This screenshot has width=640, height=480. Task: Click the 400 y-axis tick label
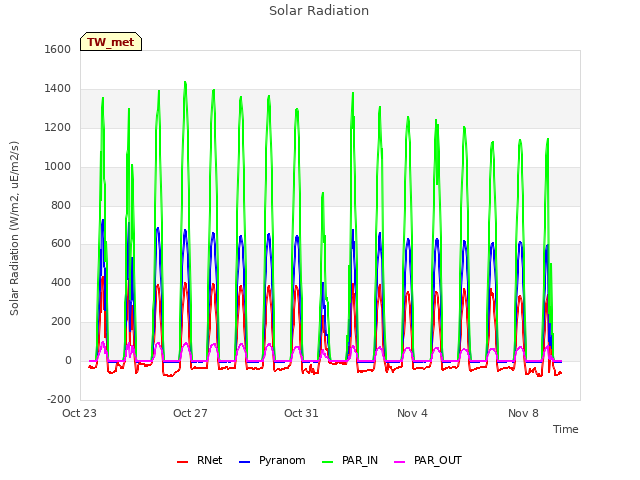[x=61, y=282]
